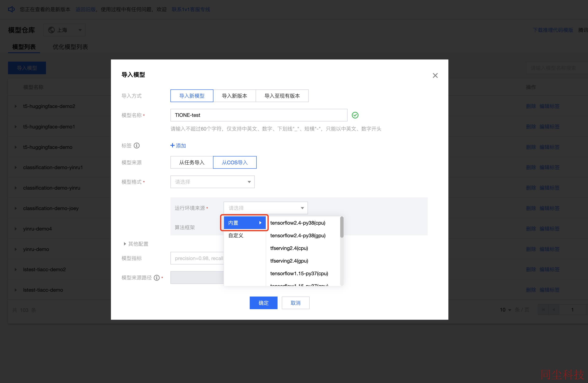
Task: Close the 导入模型 dialog
Action: (435, 75)
